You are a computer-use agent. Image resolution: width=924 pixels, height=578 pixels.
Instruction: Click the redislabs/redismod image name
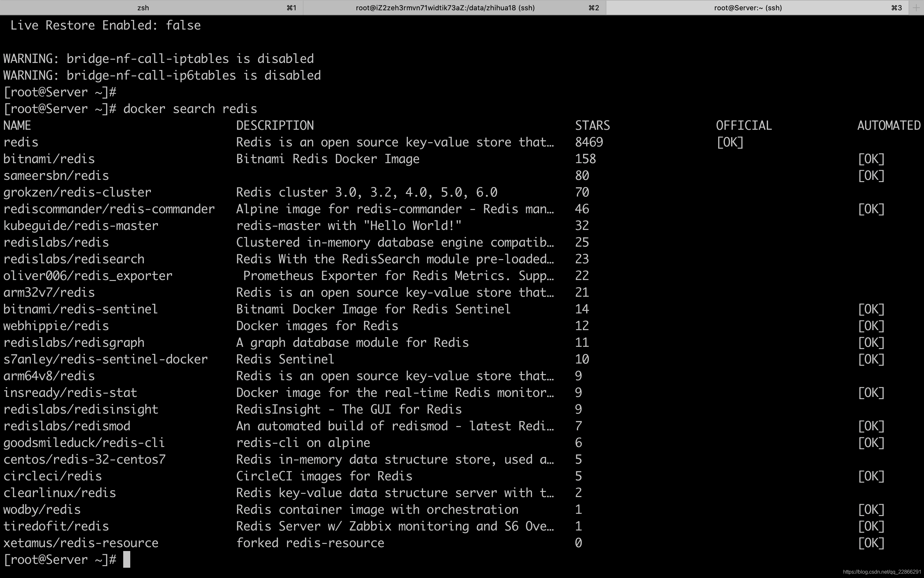pyautogui.click(x=67, y=426)
